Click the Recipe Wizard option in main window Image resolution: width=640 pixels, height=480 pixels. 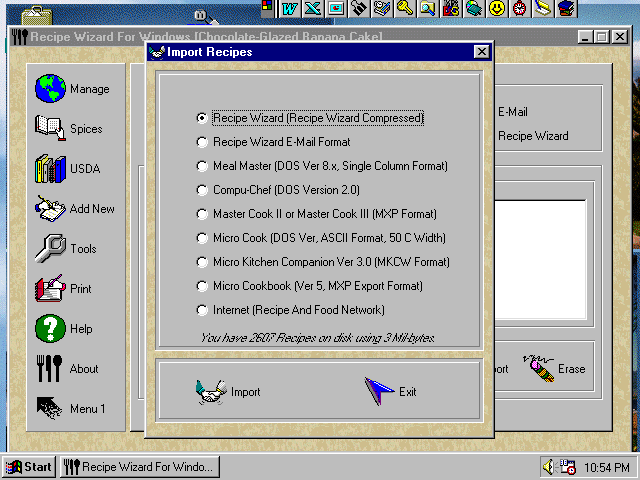533,136
